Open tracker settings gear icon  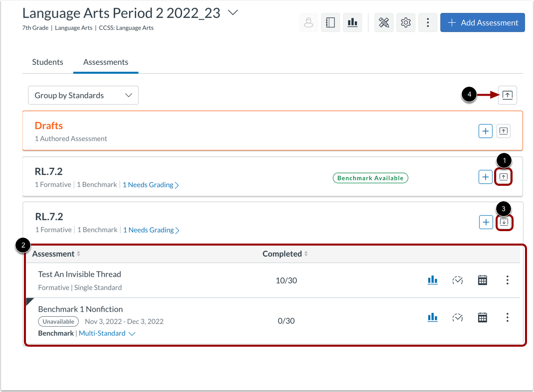pyautogui.click(x=405, y=23)
